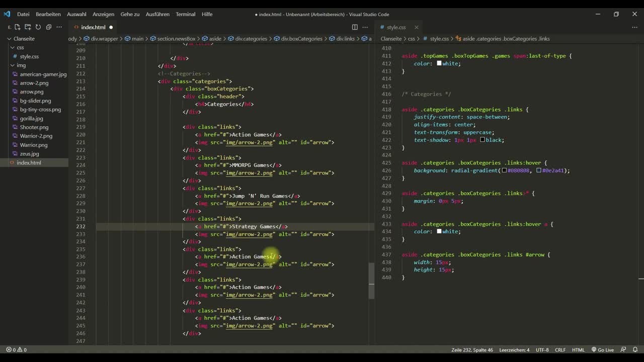Split the index.html editor to the right
This screenshot has width=644, height=362.
pyautogui.click(x=355, y=27)
